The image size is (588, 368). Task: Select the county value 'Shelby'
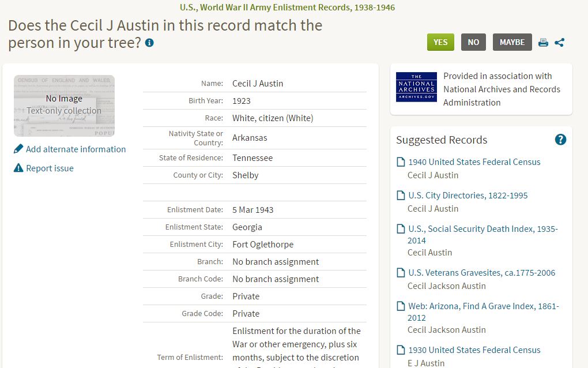click(x=245, y=175)
